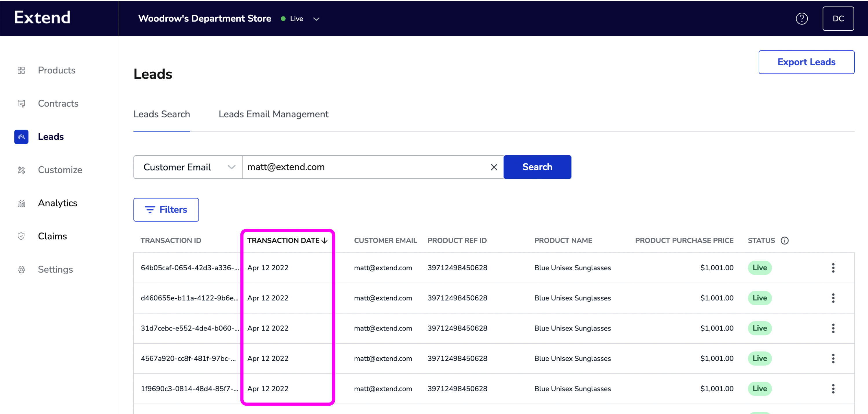Click the Live environment indicator in header
This screenshot has width=868, height=414.
click(x=292, y=19)
